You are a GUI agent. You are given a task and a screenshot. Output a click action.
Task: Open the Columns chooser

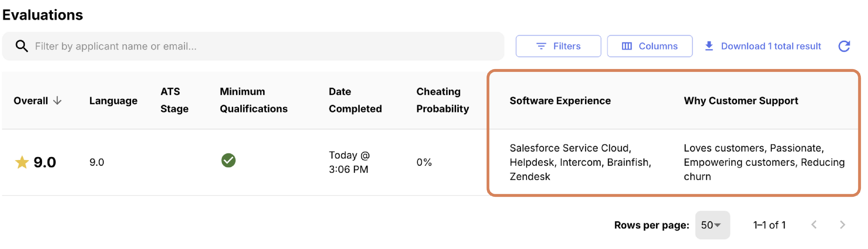point(649,46)
